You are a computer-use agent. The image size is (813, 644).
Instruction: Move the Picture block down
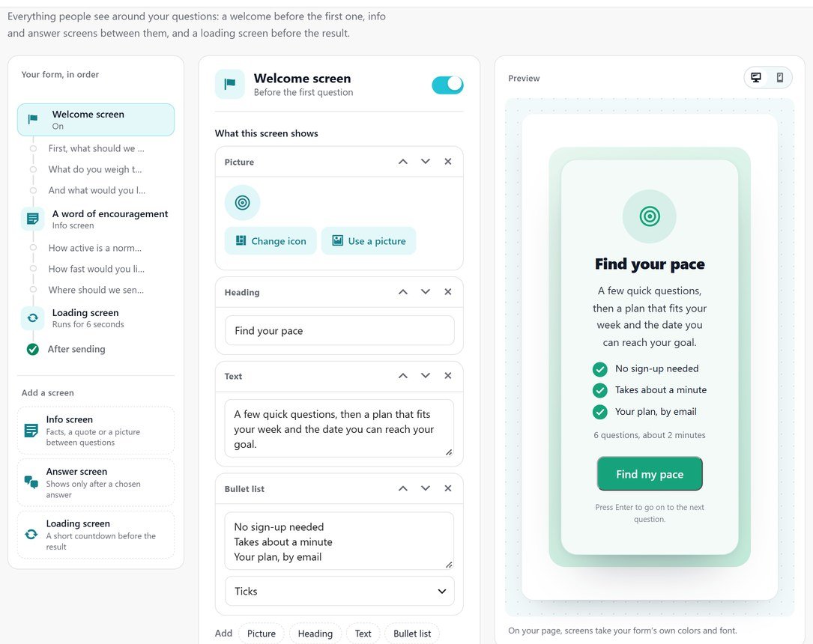pos(425,162)
